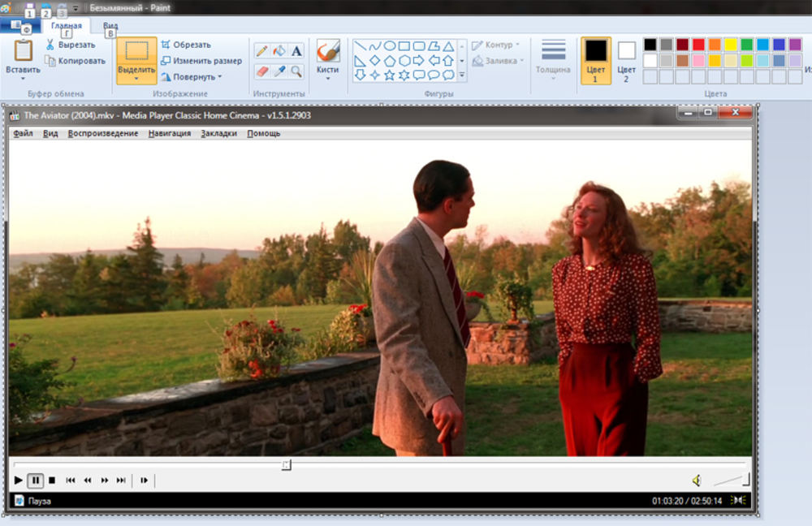
Task: Set Цвет 2 as active color
Action: [x=626, y=60]
